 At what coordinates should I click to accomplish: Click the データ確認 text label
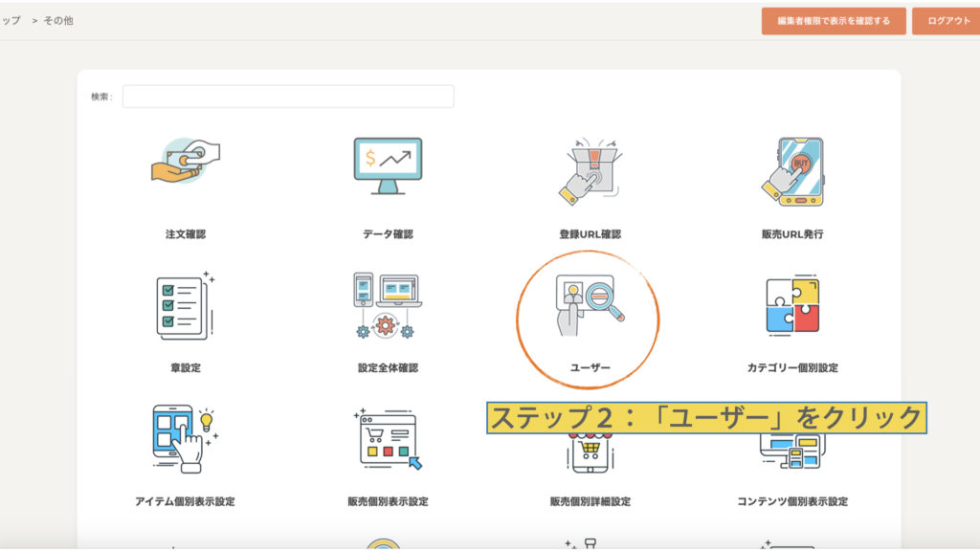pos(388,234)
